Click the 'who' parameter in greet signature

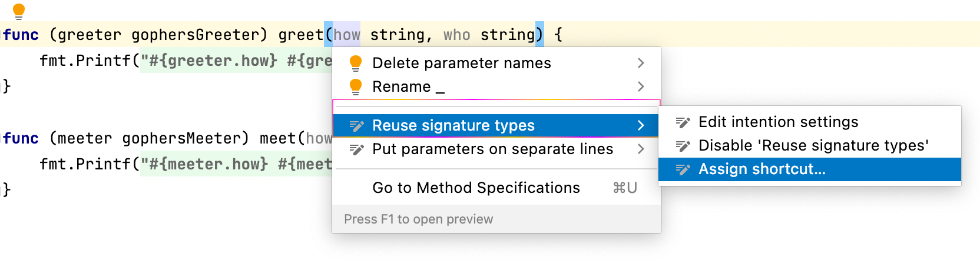[x=457, y=35]
